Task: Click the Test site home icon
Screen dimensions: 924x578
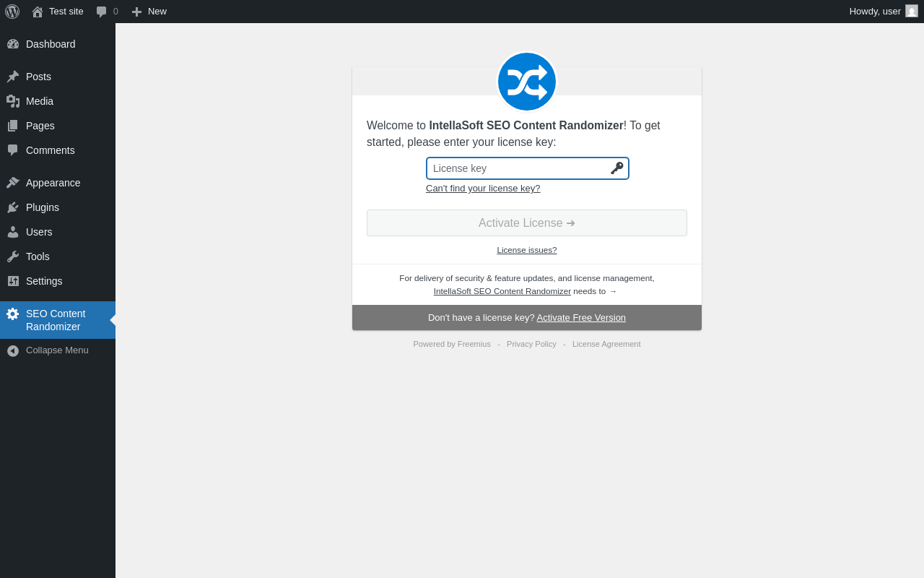Action: point(38,12)
